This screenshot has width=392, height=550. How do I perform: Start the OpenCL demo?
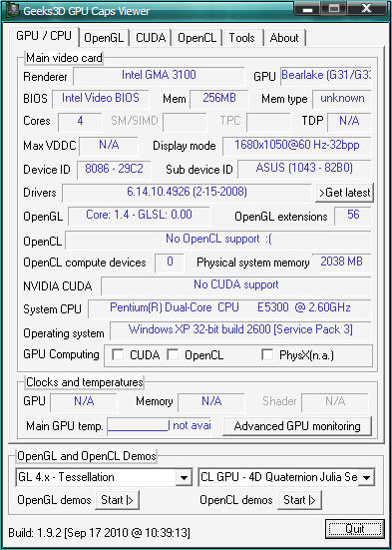pos(299,500)
